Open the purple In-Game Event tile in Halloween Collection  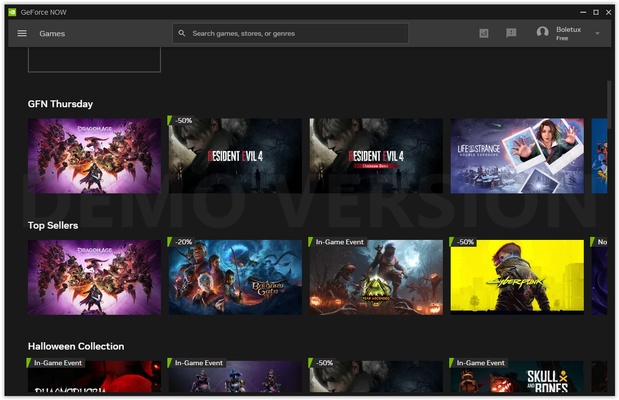[x=235, y=377]
